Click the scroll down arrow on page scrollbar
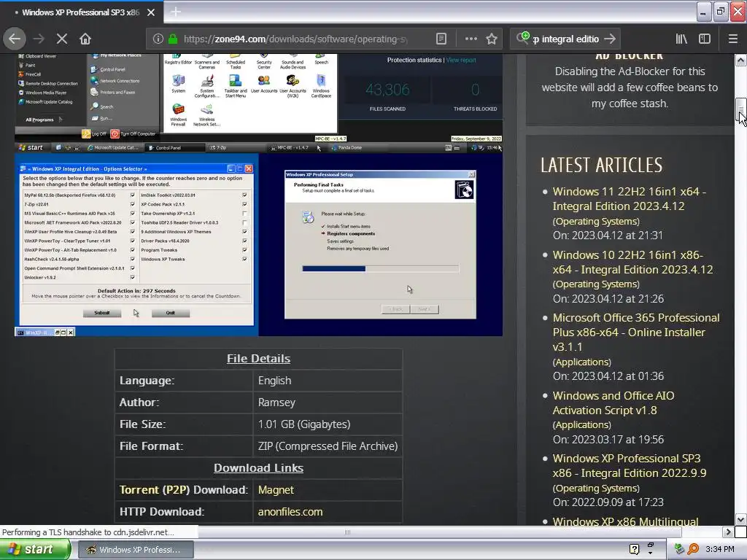The height and width of the screenshot is (560, 747). (740, 519)
